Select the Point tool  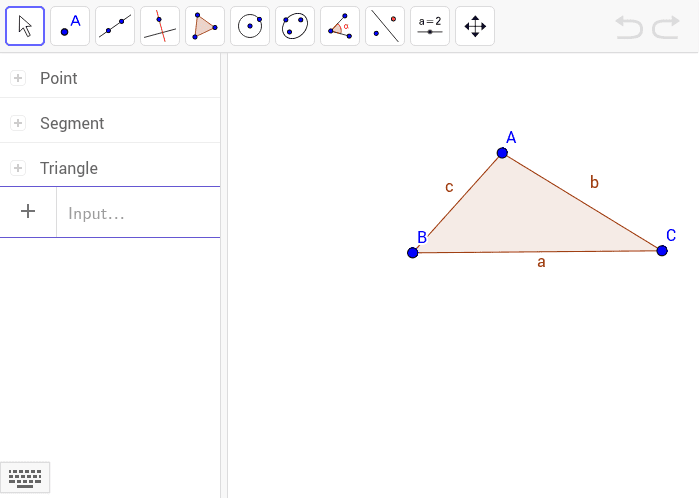[70, 26]
